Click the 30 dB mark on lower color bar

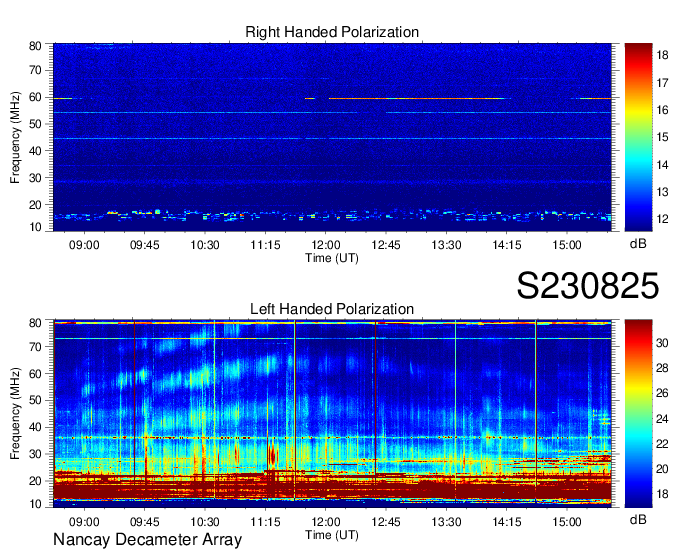(662, 343)
